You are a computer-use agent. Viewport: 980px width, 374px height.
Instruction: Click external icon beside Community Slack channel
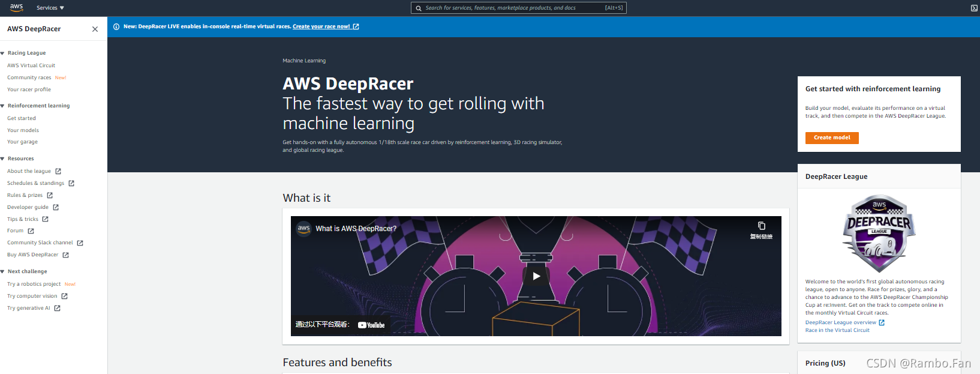80,243
